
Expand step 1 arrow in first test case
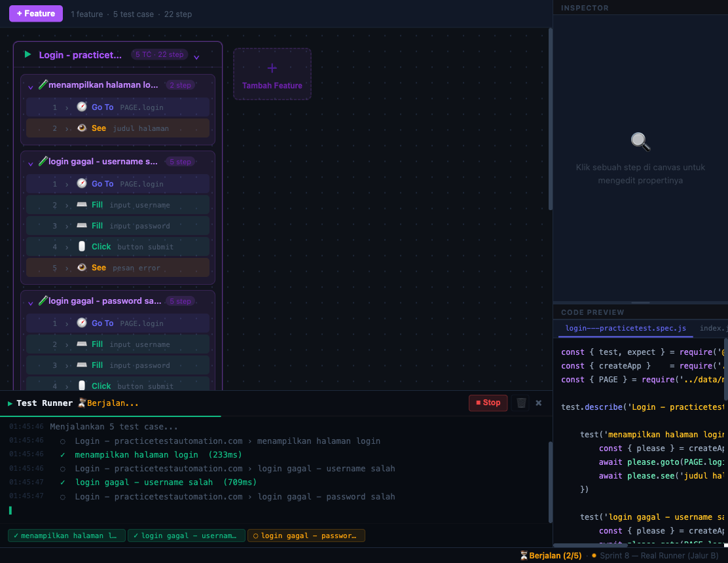point(67,107)
